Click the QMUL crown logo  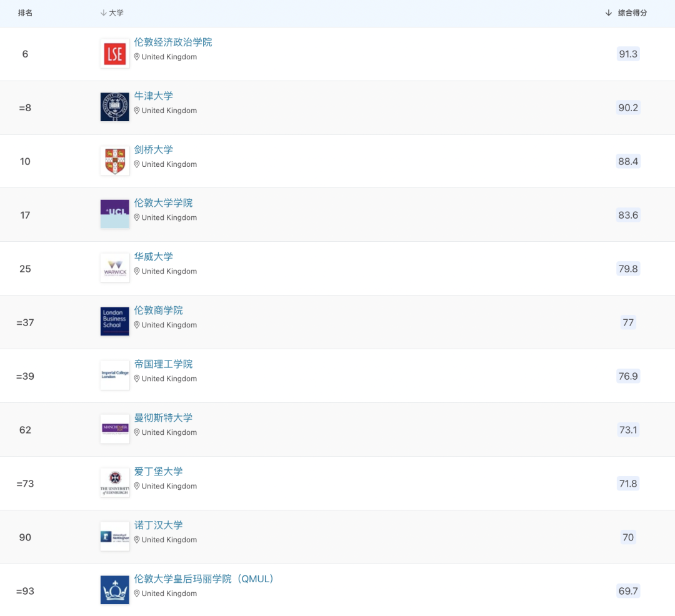click(114, 590)
